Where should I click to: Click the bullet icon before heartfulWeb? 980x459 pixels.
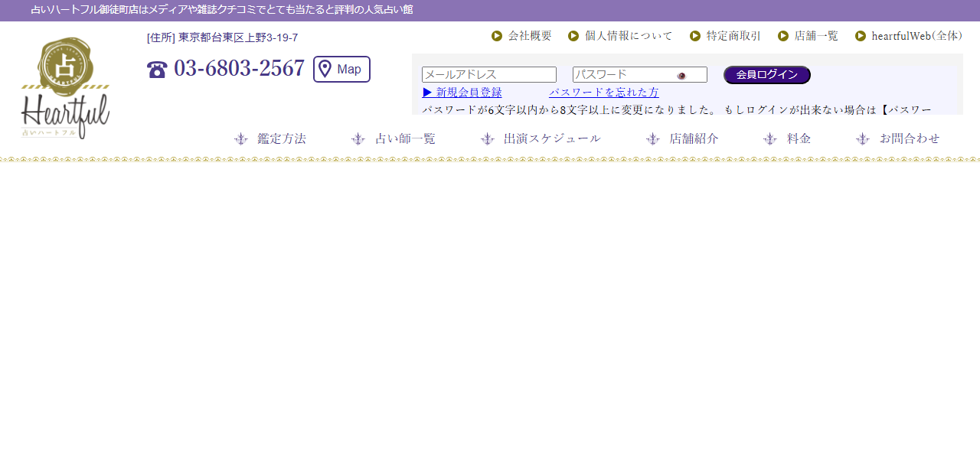click(861, 36)
